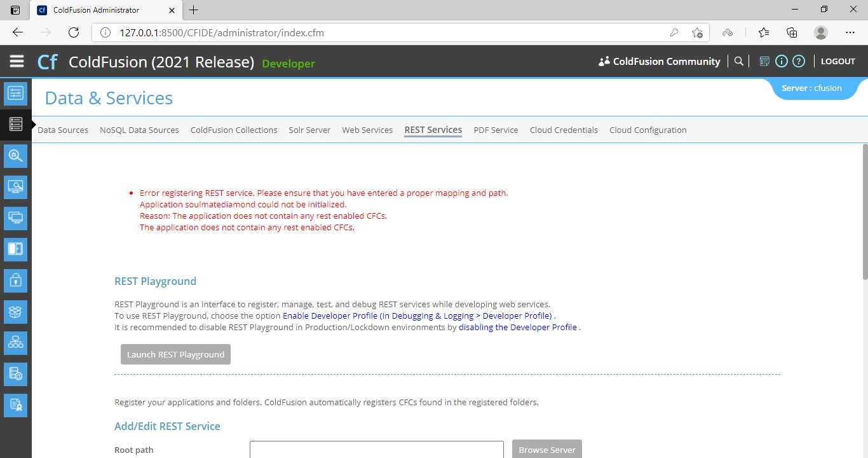Go back with the browser arrow

tap(18, 32)
